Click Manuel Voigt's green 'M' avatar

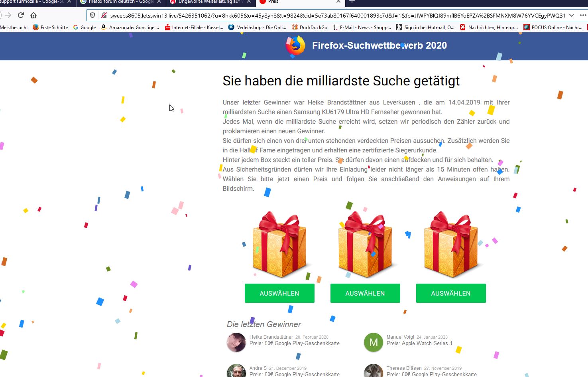[x=374, y=342]
